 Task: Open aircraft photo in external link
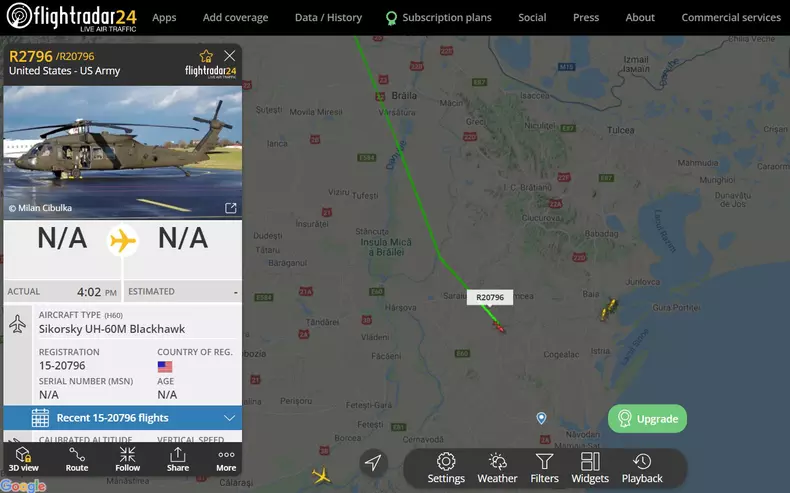pos(230,208)
